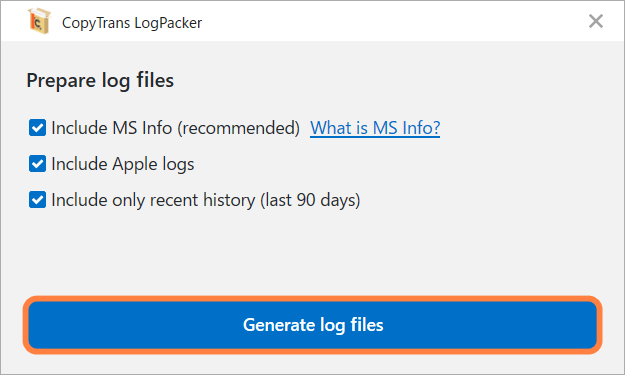
Task: Click the Include Apple logs label text
Action: pos(123,164)
